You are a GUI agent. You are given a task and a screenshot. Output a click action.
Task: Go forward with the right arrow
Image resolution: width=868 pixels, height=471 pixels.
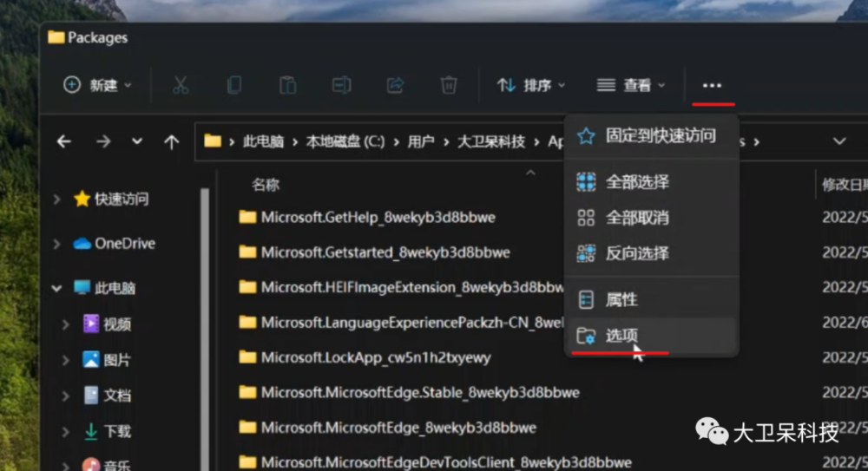pos(103,141)
